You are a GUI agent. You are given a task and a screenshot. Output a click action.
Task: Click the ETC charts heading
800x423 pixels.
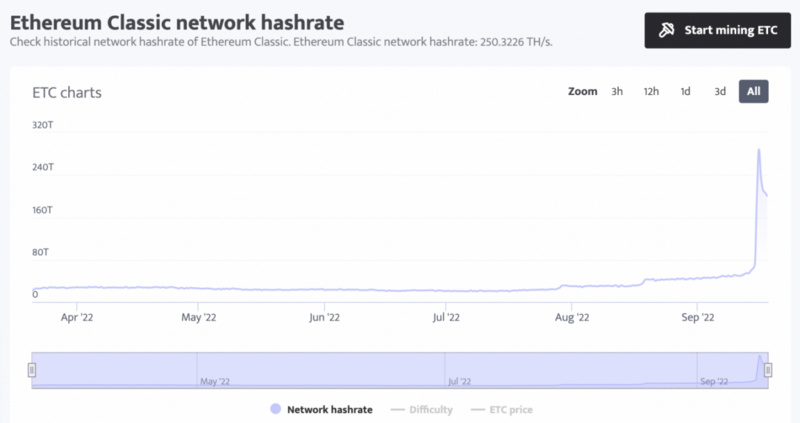(x=67, y=93)
